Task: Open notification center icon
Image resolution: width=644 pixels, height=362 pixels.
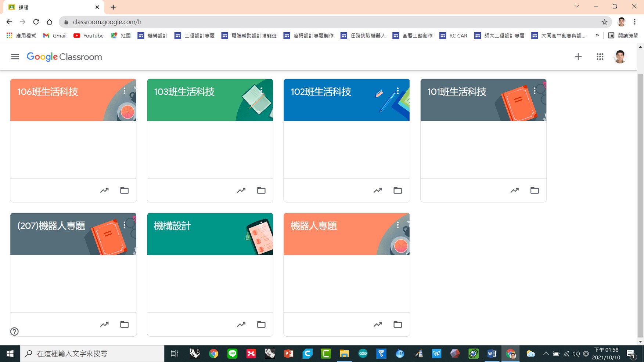Action: pos(631,354)
